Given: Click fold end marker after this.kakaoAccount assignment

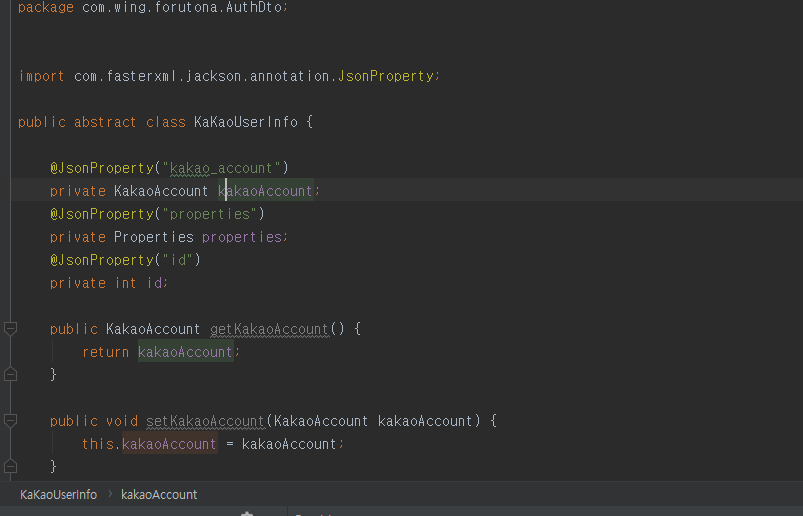Looking at the screenshot, I should (x=10, y=467).
